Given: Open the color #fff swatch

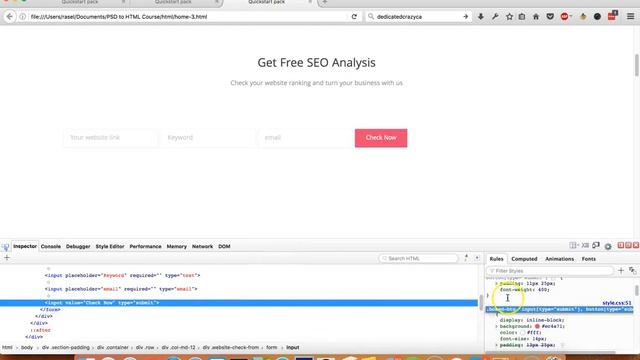Looking at the screenshot, I should tap(522, 333).
